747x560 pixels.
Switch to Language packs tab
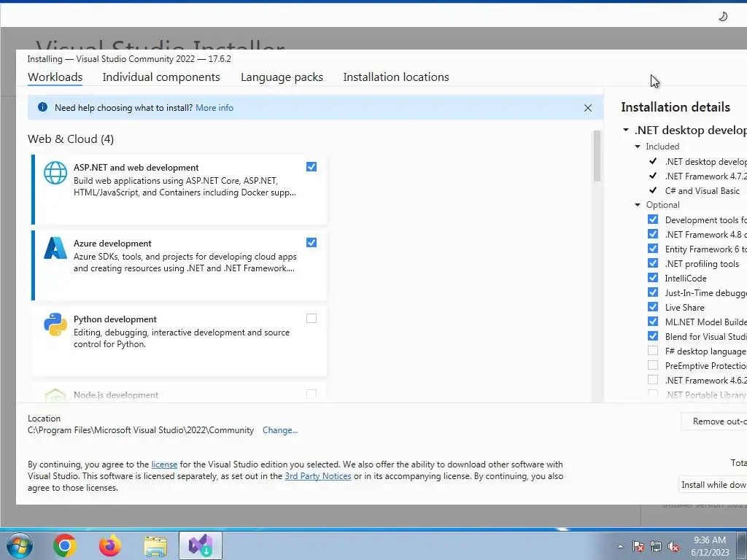pyautogui.click(x=282, y=77)
